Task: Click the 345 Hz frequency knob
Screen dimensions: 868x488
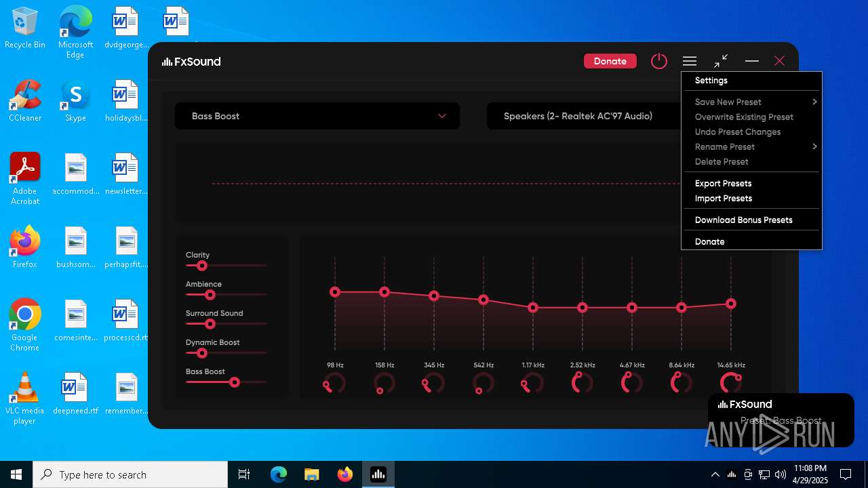Action: pyautogui.click(x=434, y=383)
